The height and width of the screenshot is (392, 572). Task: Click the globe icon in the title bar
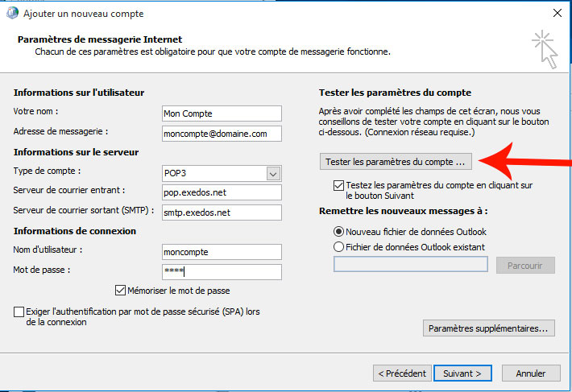point(11,13)
